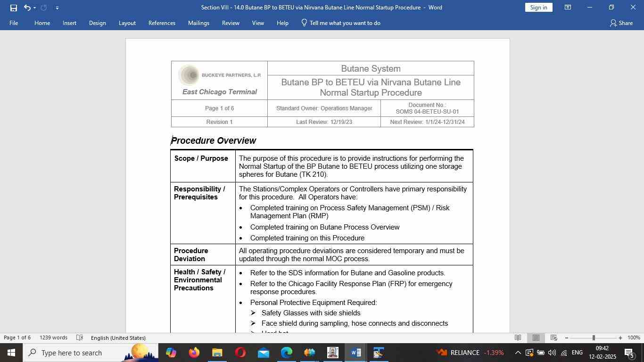Open the Mailings ribbon tab

coord(198,23)
